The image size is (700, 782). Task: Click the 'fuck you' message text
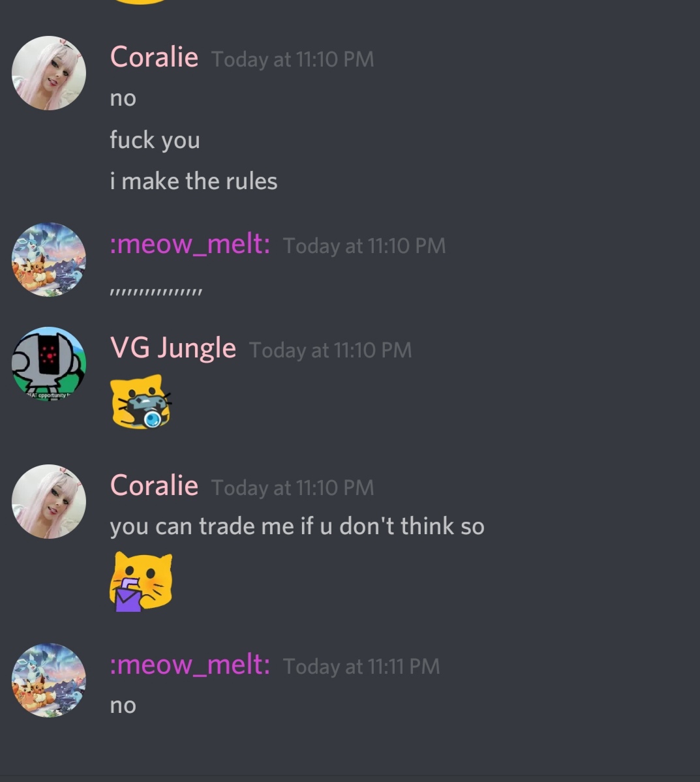(x=155, y=140)
